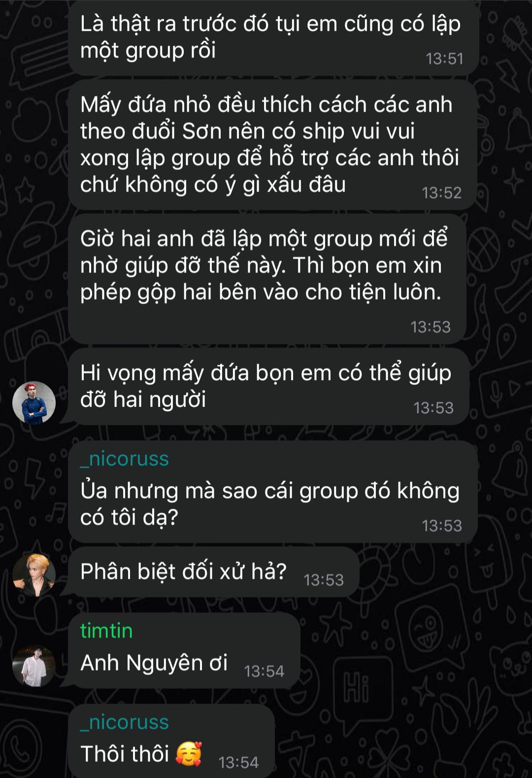Tap the 13:53 timestamp under "tiện luôn"

coord(431,327)
